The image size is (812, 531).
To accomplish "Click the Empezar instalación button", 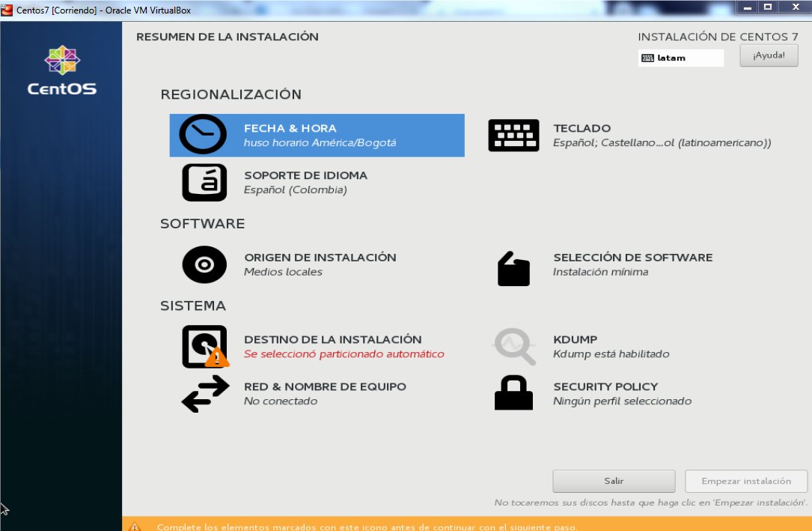I will coord(746,481).
